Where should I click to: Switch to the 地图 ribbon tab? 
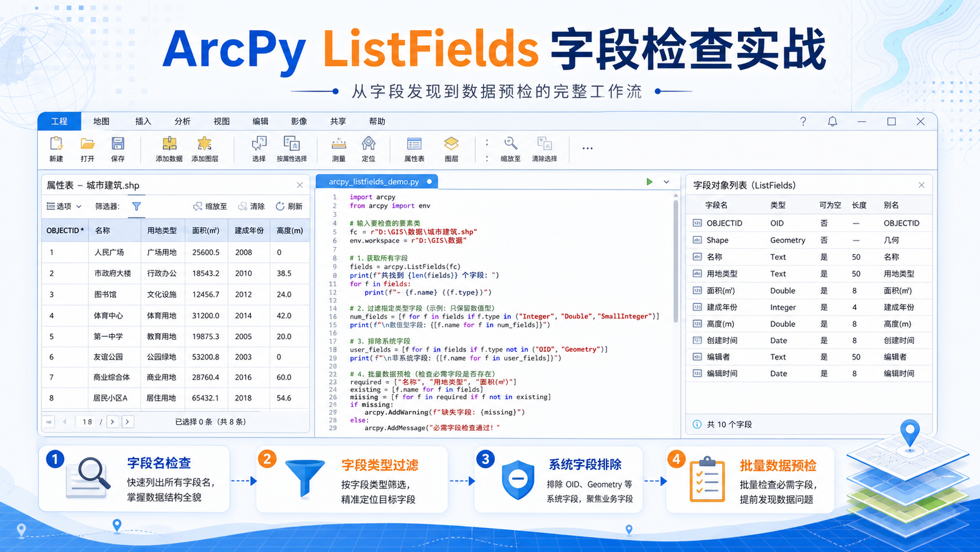coord(101,121)
